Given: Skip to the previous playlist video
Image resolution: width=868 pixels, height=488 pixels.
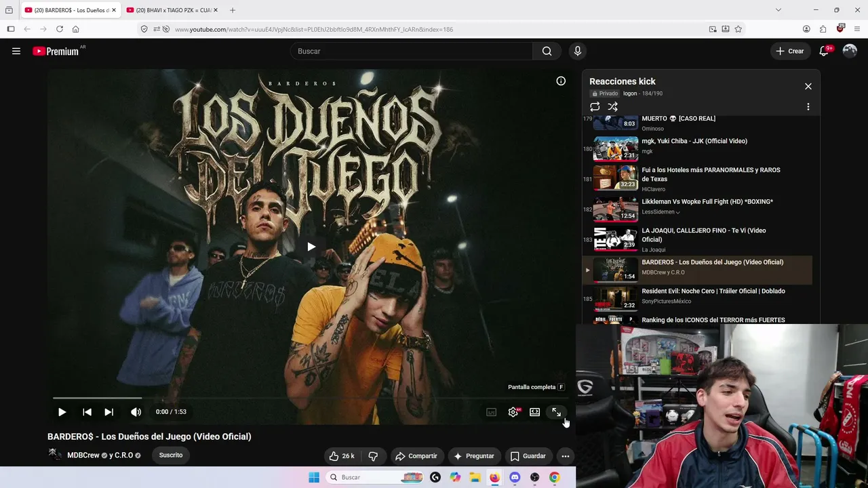Looking at the screenshot, I should (87, 412).
